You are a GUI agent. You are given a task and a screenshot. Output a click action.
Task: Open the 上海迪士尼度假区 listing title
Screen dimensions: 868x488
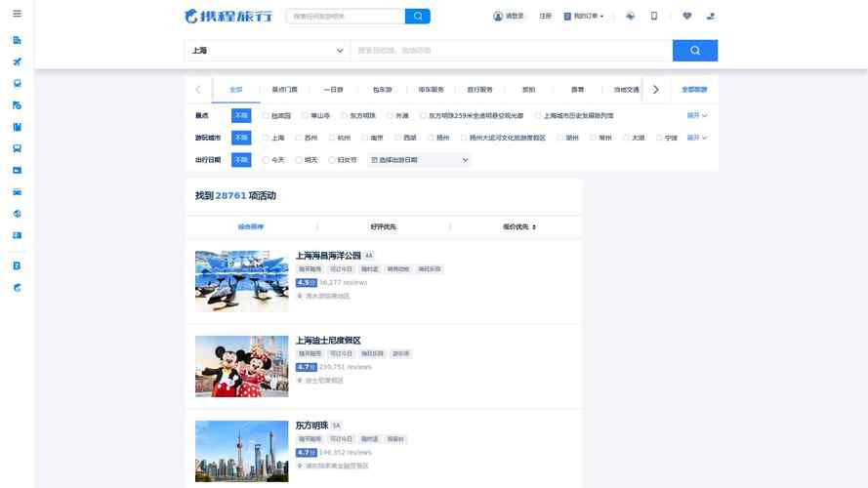click(328, 341)
